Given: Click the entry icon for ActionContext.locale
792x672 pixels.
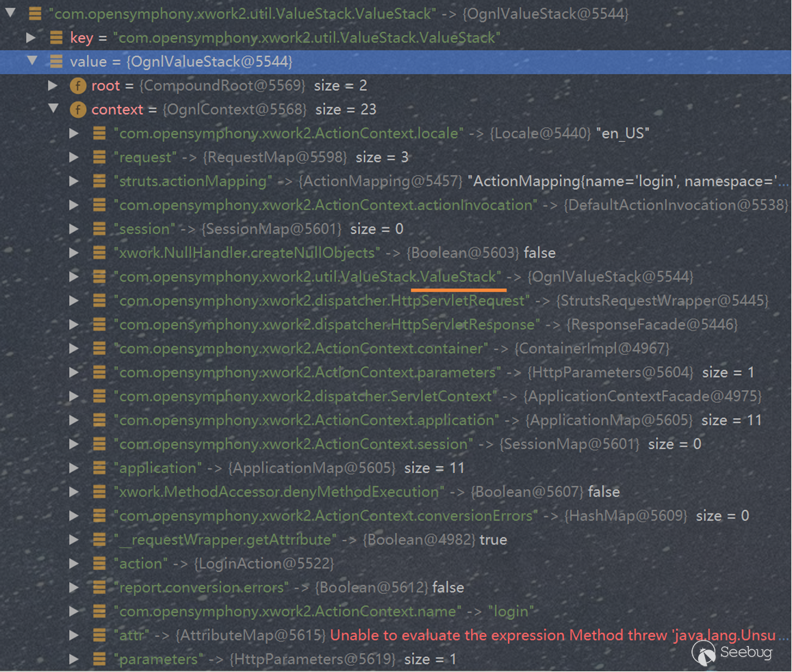Looking at the screenshot, I should coord(99,133).
